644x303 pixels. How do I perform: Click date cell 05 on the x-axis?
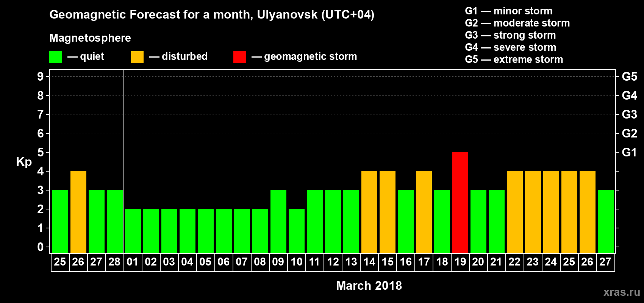click(206, 262)
